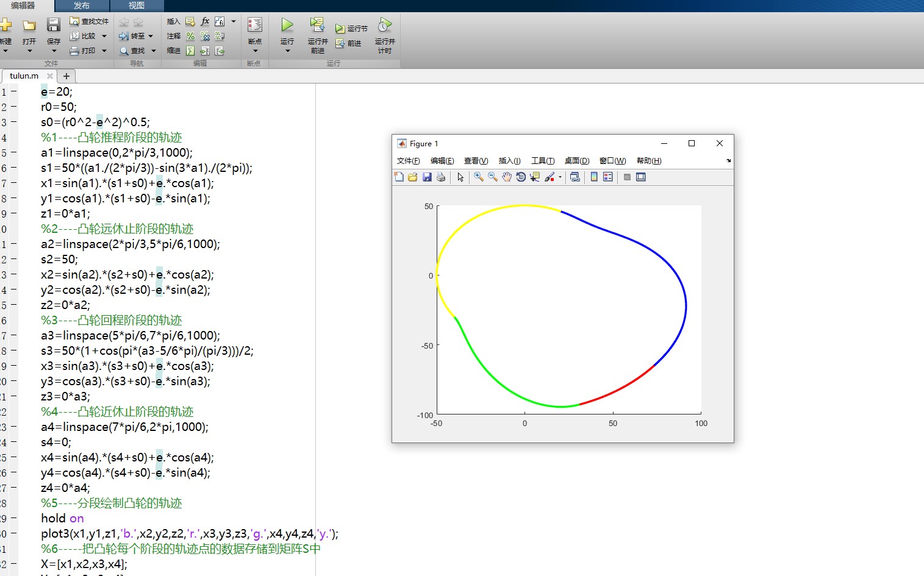
Task: Toggle the edit plot arrow tool in Figure 1
Action: (460, 177)
